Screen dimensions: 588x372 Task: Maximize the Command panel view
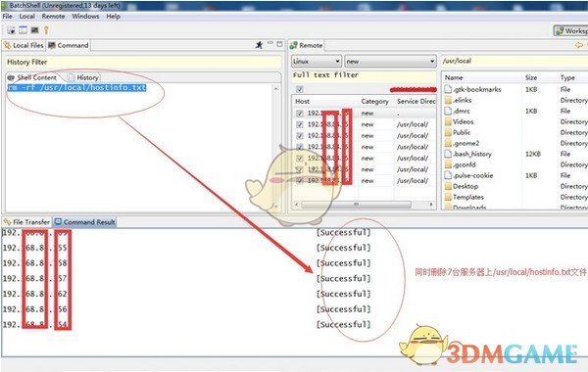tap(279, 44)
